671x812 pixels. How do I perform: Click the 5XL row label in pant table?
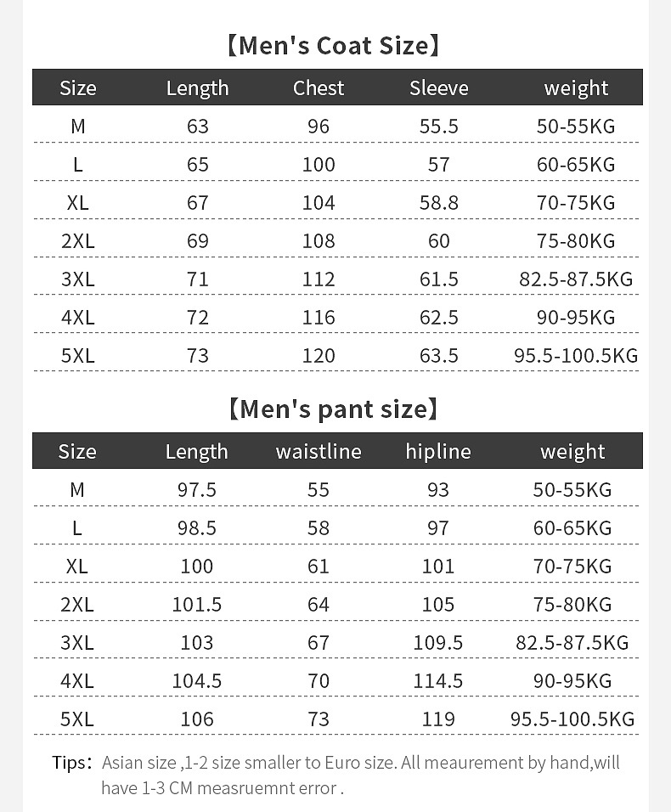tap(77, 719)
